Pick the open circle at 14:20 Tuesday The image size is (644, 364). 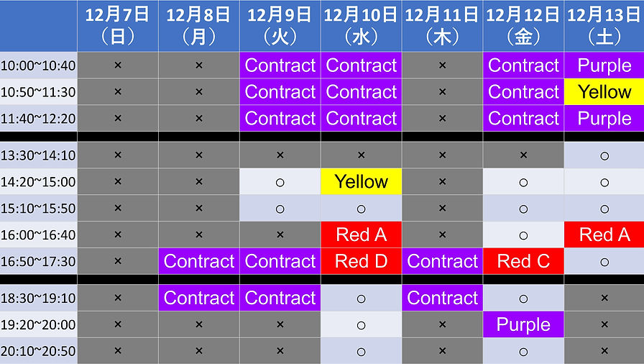click(x=280, y=182)
